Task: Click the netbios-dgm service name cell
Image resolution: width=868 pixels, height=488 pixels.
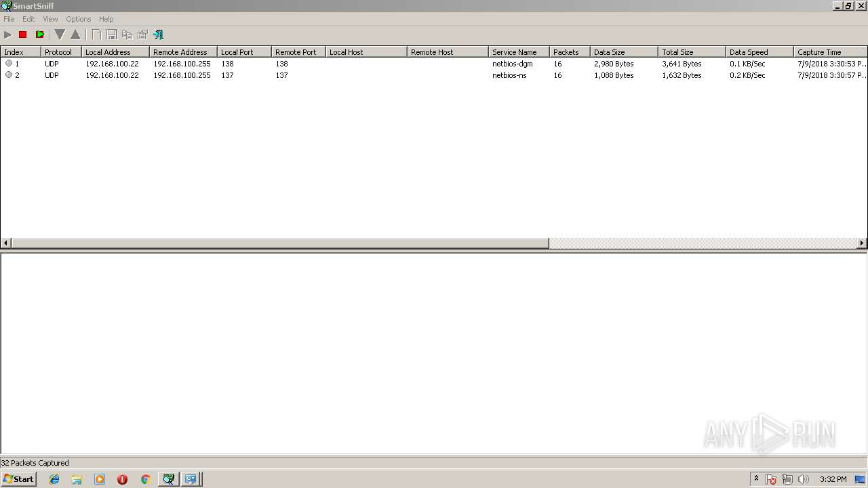Action: (512, 64)
